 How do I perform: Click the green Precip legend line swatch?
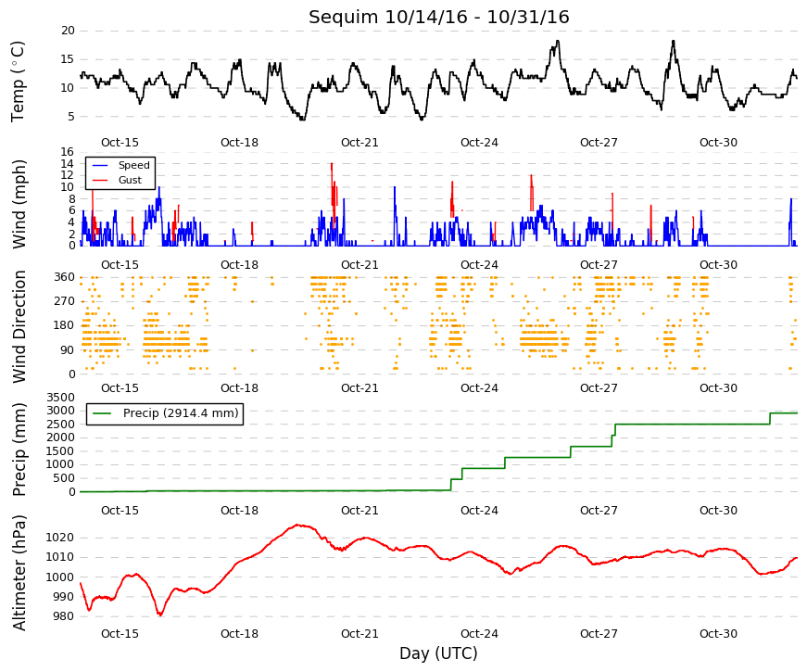(x=102, y=413)
